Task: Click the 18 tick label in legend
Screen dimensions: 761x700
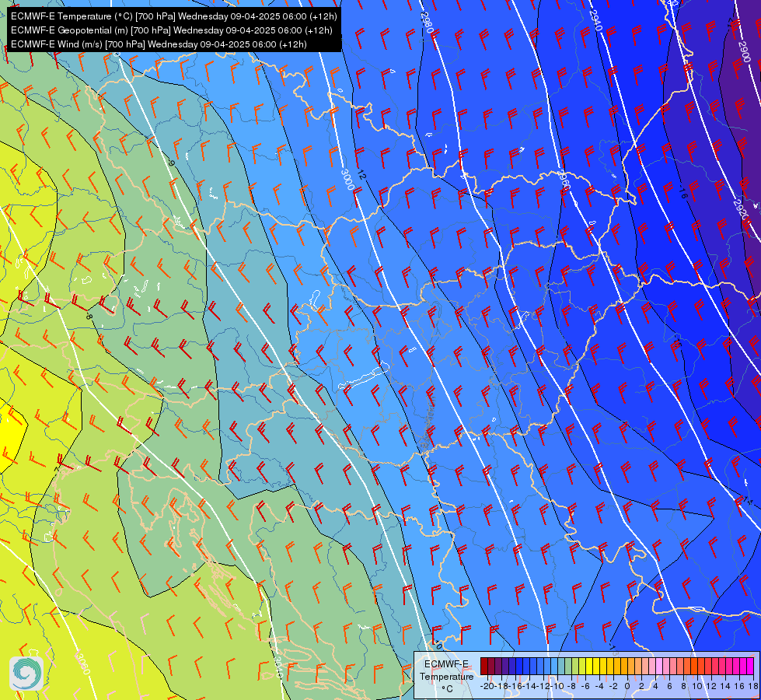Action: click(752, 686)
